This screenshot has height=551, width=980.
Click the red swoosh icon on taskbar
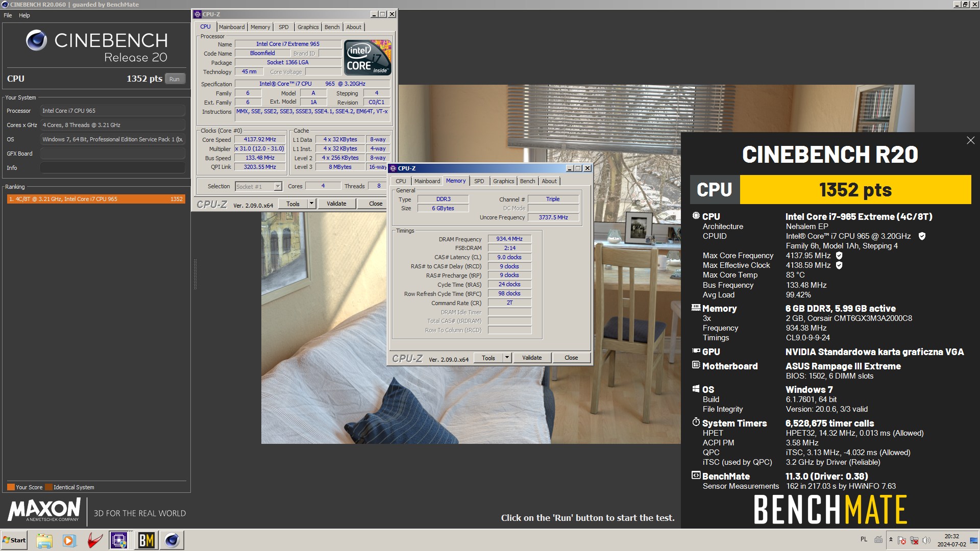[95, 540]
